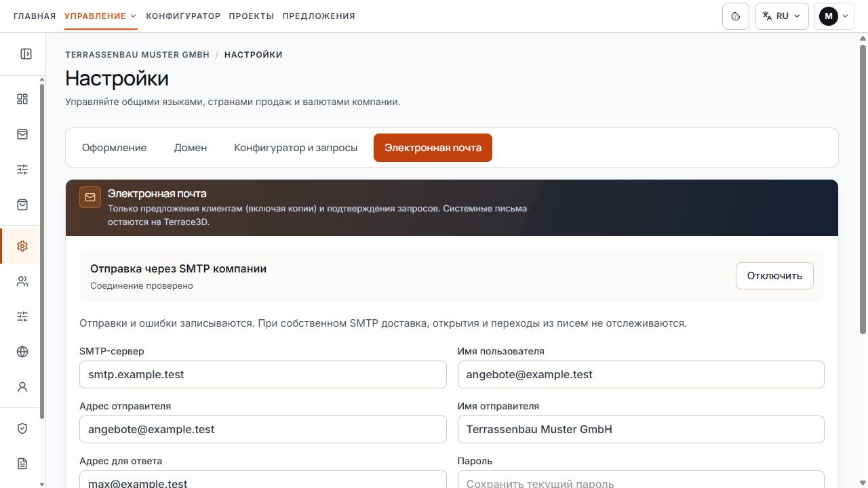Go to ГЛАВНАЯ in the top navigation

coord(35,16)
